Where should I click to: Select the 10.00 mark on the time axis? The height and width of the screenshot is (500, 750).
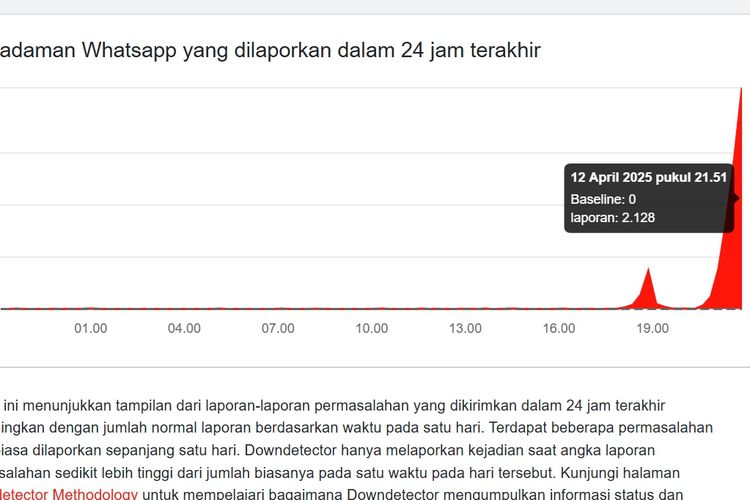pyautogui.click(x=371, y=328)
